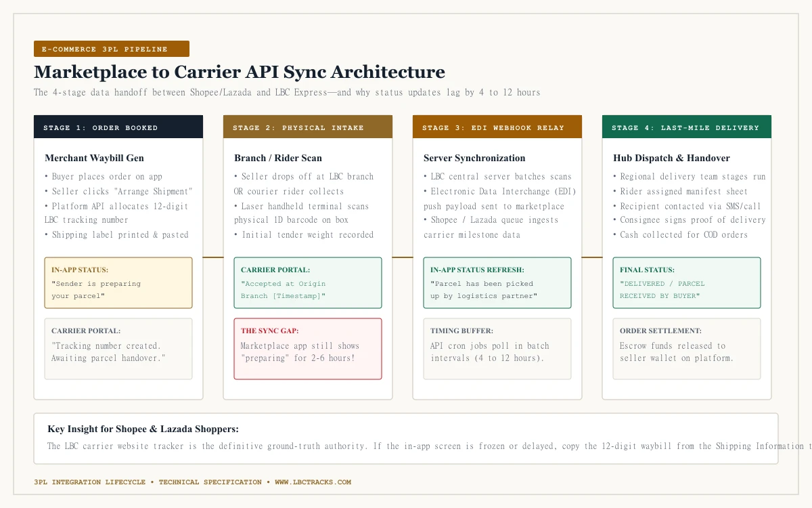The image size is (812, 508).
Task: Select the "STAGE 1: ORDER BOOKED" header
Action: click(x=118, y=127)
